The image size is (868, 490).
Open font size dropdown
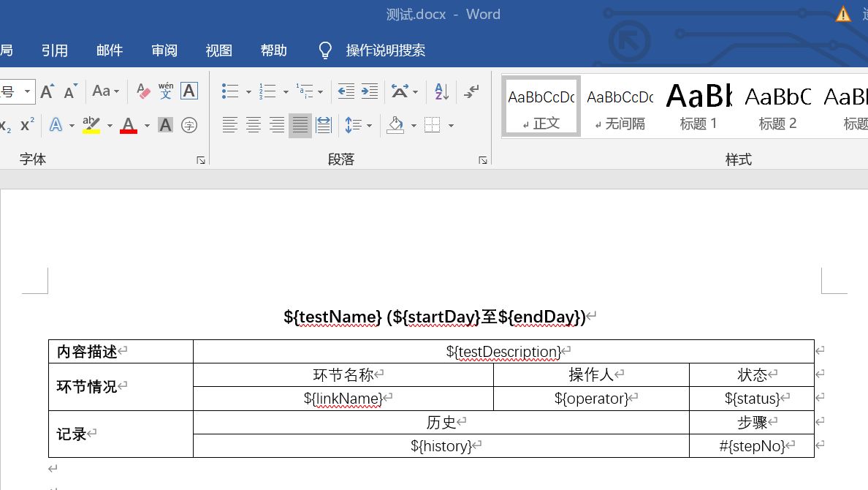pos(27,91)
